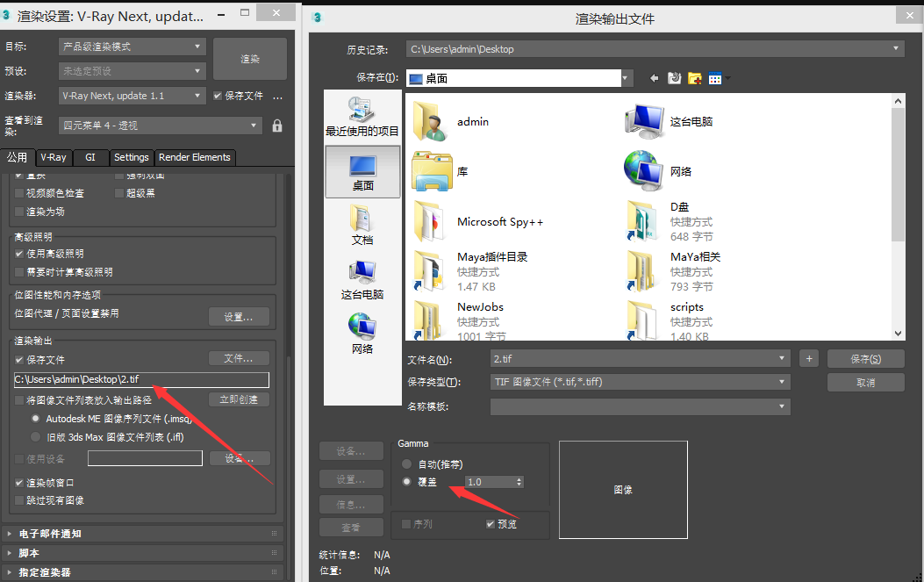Select 最近使用的项目 in places sidebar

(x=362, y=118)
